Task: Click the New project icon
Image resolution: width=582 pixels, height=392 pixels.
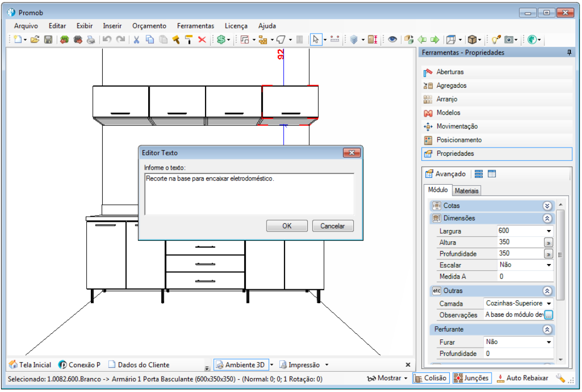Action: pyautogui.click(x=18, y=39)
